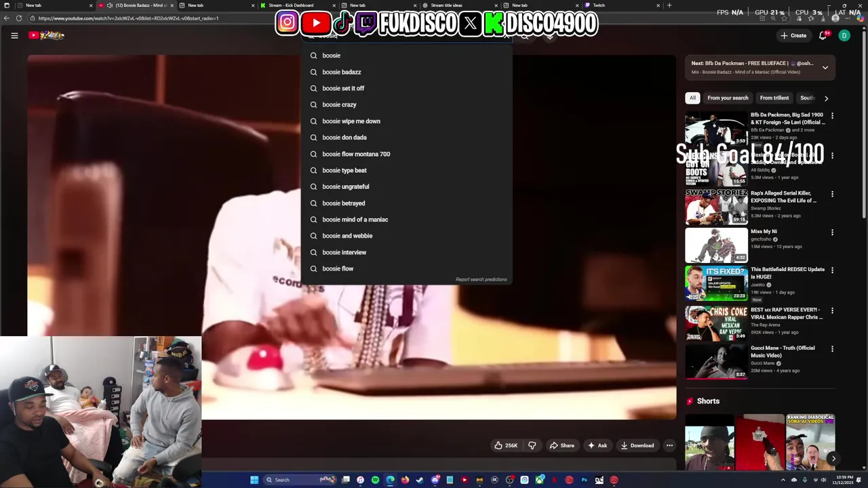Select 'boosie wipe me down' suggestion
868x488 pixels.
click(x=407, y=121)
